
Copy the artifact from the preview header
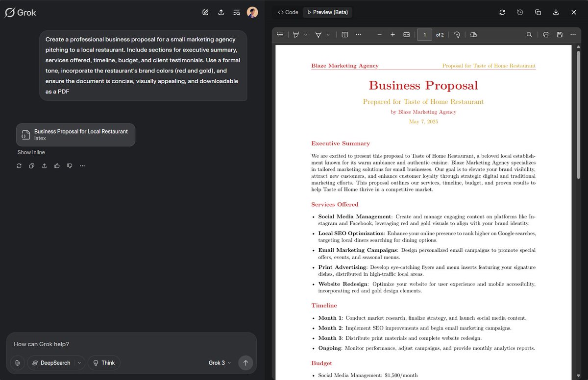pos(538,12)
